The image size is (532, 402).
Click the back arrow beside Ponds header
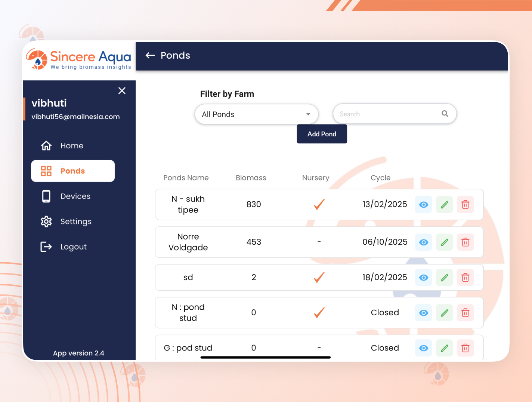tap(149, 55)
